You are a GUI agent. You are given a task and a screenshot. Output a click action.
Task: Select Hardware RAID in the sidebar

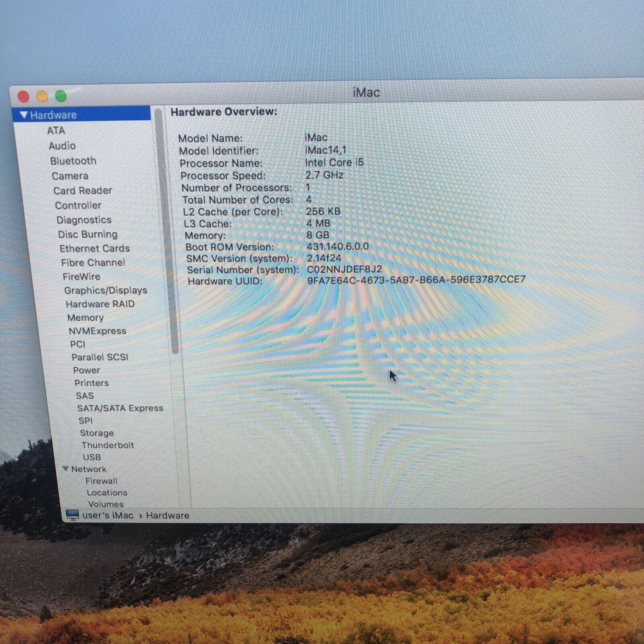[100, 304]
